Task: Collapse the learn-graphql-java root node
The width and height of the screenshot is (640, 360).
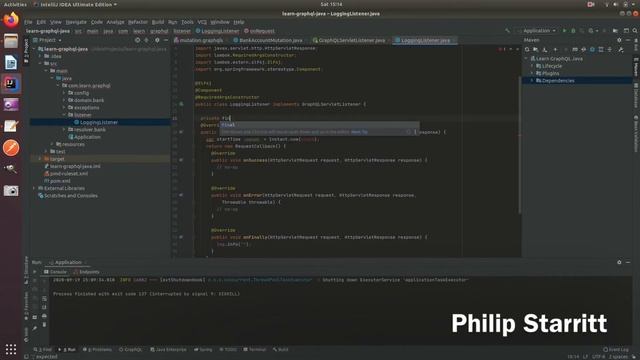Action: coord(34,49)
